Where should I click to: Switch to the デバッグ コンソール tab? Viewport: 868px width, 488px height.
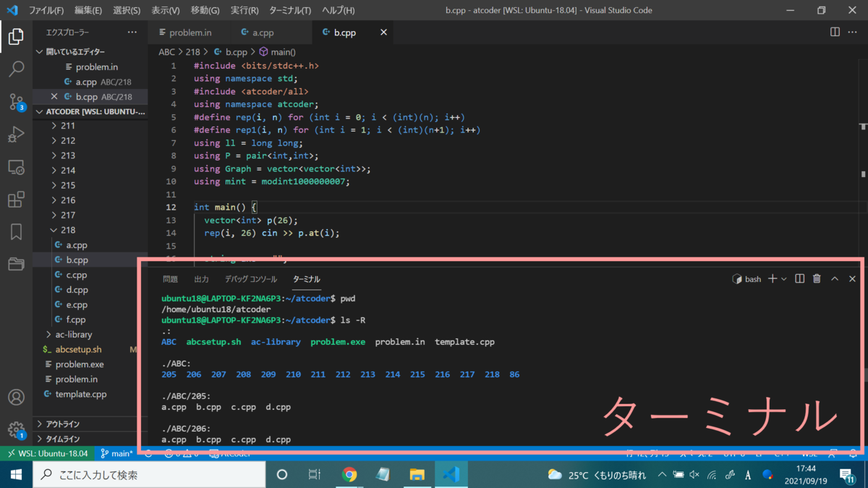pyautogui.click(x=250, y=279)
